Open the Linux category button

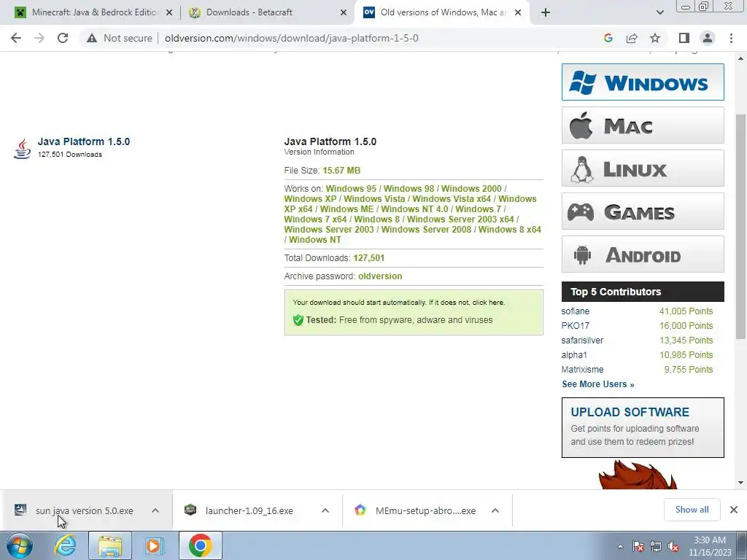(643, 168)
